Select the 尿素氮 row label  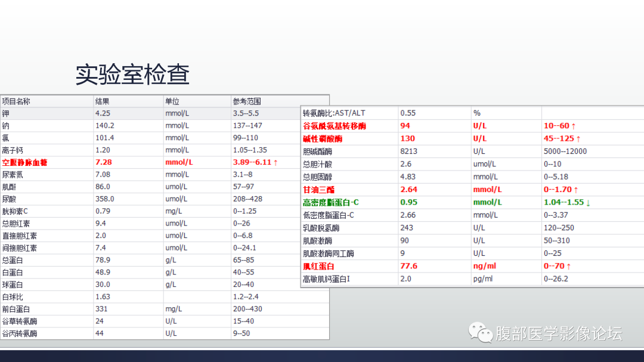click(x=13, y=175)
